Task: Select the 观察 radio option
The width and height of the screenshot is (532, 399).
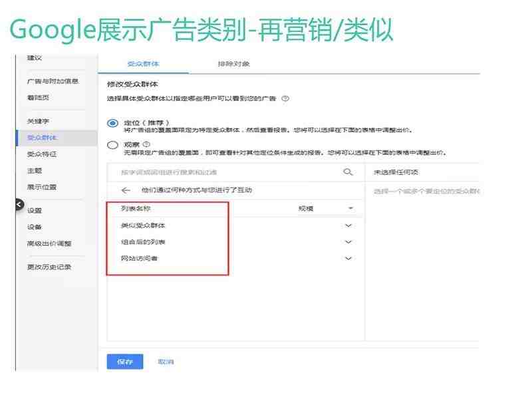Action: click(x=112, y=145)
